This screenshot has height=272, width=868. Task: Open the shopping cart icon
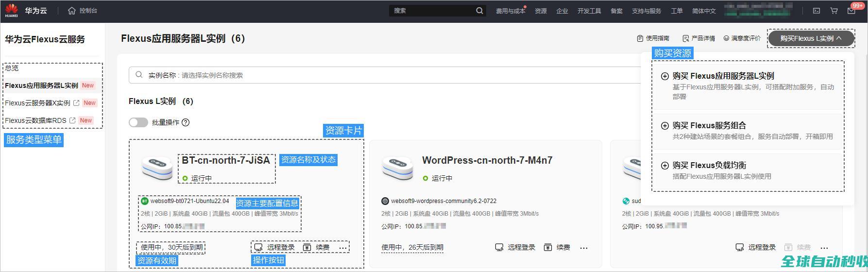[834, 11]
